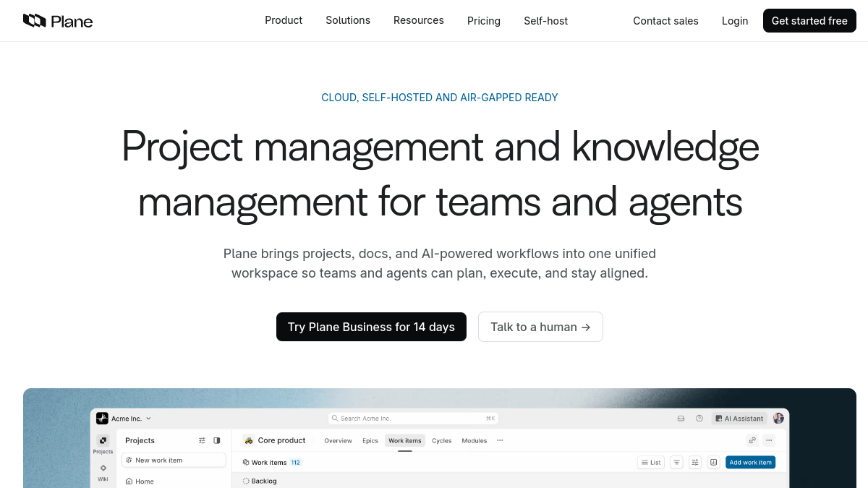Toggle the sidebar panel collapse icon
The image size is (868, 488).
coord(217,440)
